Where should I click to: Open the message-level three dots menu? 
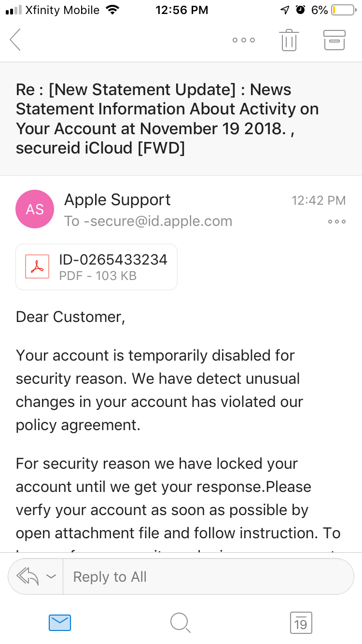(336, 222)
